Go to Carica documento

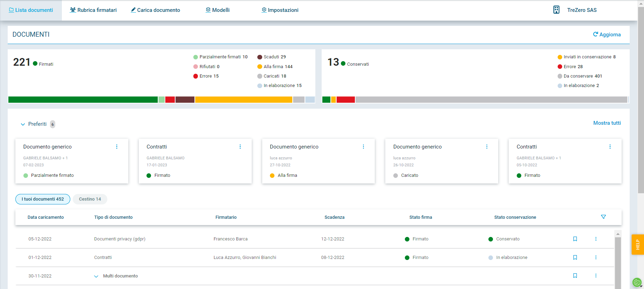click(155, 10)
